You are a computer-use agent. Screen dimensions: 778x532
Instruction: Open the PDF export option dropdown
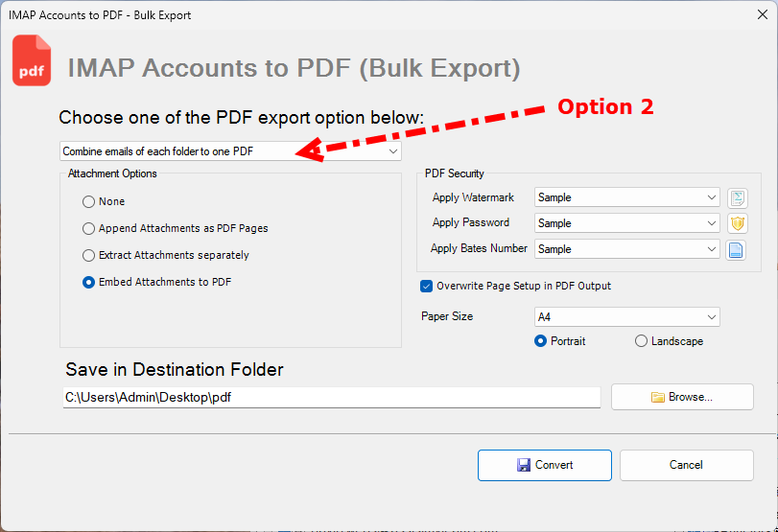(230, 151)
